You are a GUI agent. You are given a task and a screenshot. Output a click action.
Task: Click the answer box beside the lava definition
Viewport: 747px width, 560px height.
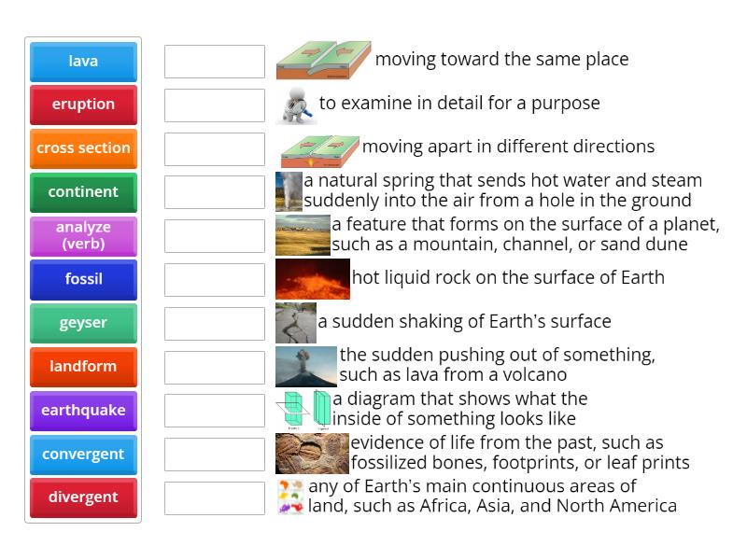click(214, 279)
